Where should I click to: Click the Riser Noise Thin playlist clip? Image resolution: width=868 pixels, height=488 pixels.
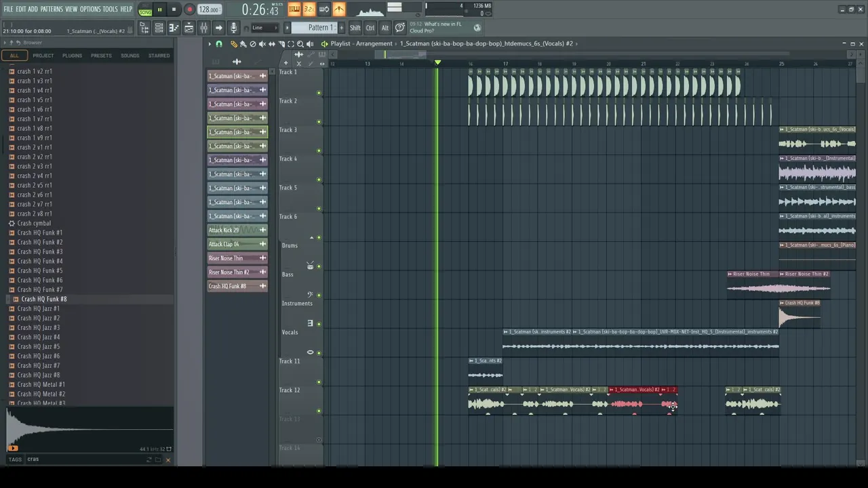753,284
